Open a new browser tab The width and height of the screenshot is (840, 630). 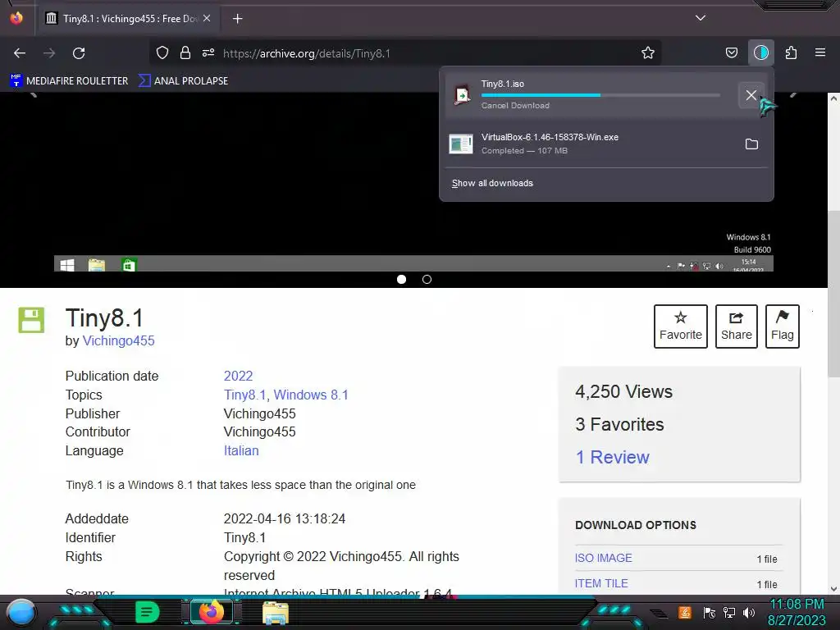pyautogui.click(x=237, y=19)
